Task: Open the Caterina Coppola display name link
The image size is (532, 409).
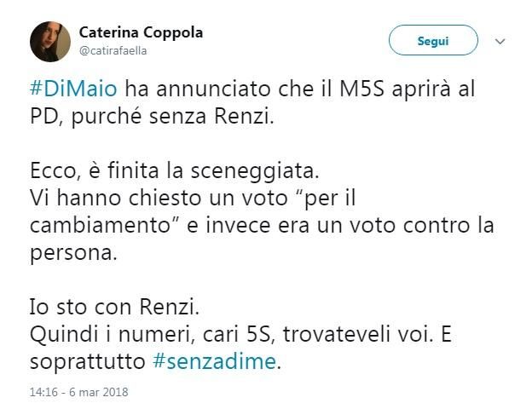Action: (141, 32)
